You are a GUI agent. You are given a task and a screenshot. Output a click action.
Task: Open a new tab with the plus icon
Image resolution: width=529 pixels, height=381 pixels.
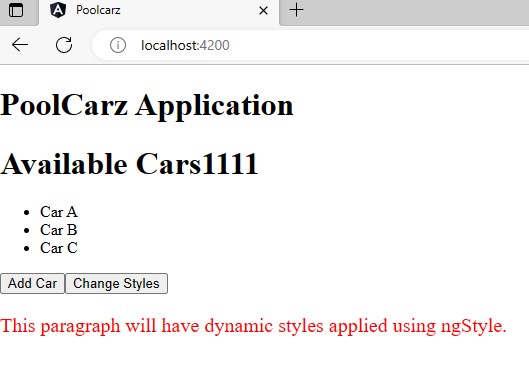coord(297,10)
